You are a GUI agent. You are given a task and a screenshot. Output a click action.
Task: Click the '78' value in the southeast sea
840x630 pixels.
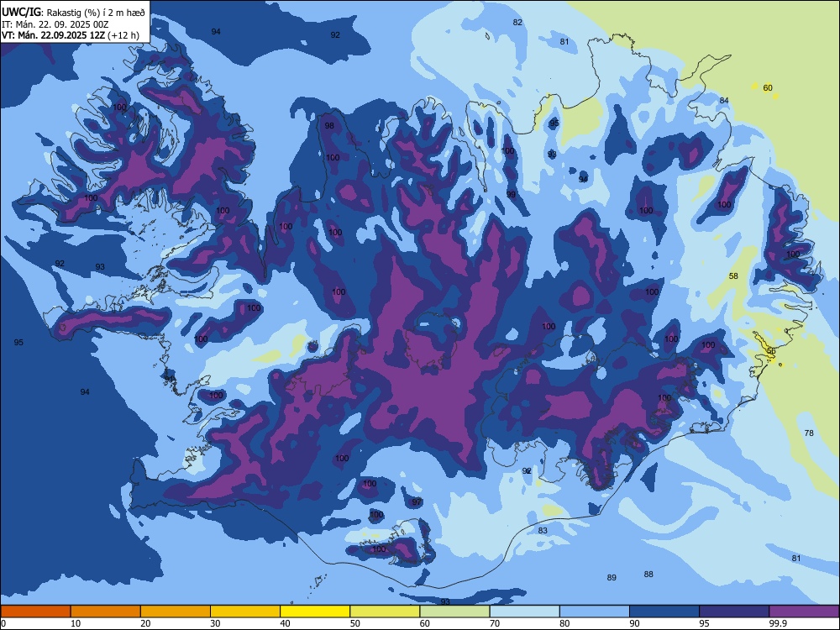[x=809, y=433]
